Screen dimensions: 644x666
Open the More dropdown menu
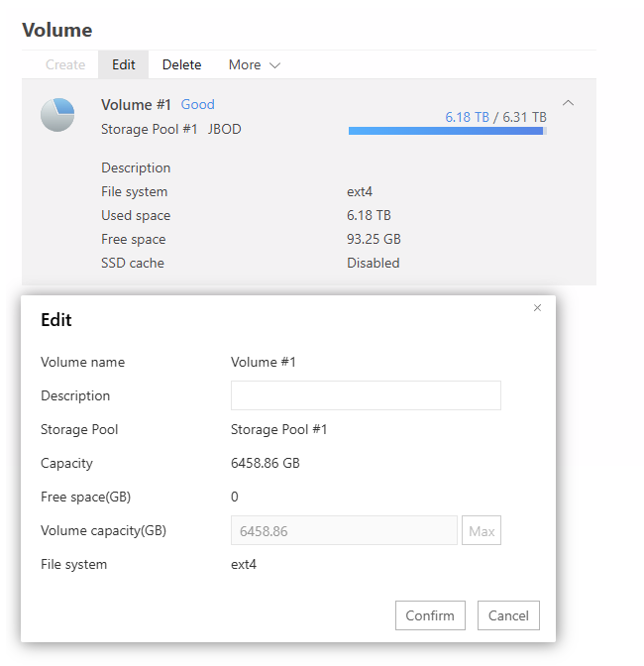coord(255,64)
